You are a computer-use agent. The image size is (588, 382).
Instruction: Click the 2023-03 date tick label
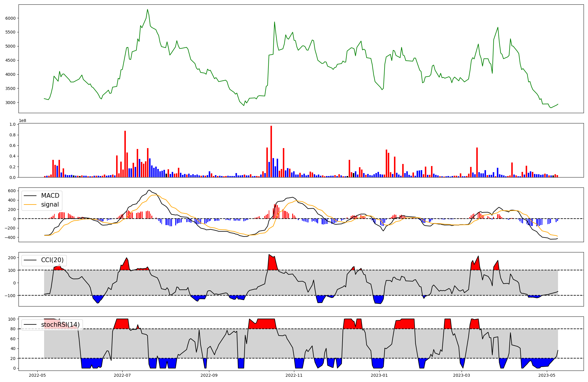[x=462, y=375]
